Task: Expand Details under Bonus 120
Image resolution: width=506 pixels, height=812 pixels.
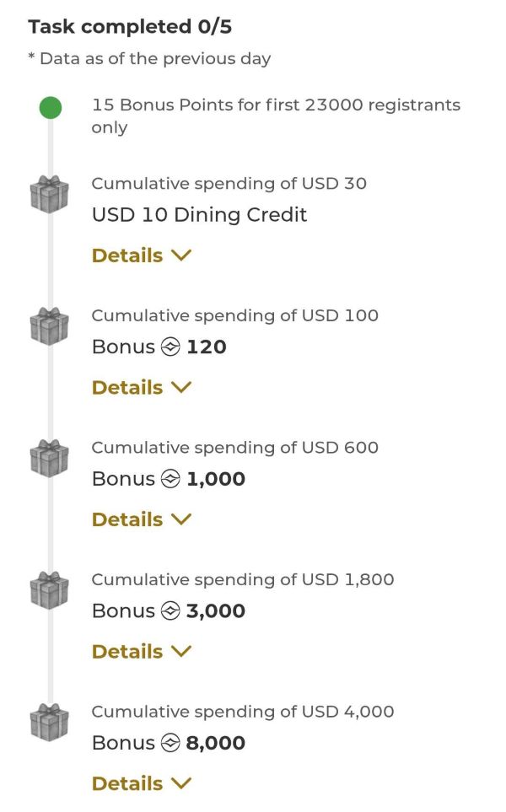Action: 142,388
